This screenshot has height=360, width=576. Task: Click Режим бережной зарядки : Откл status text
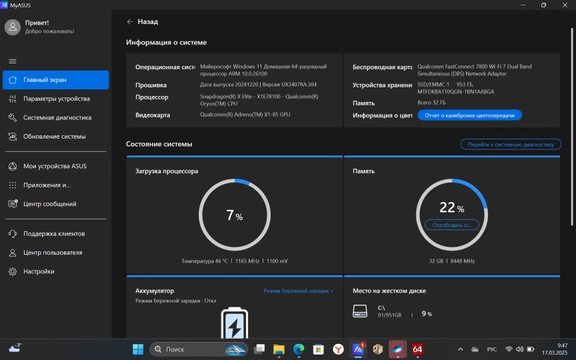click(x=176, y=301)
